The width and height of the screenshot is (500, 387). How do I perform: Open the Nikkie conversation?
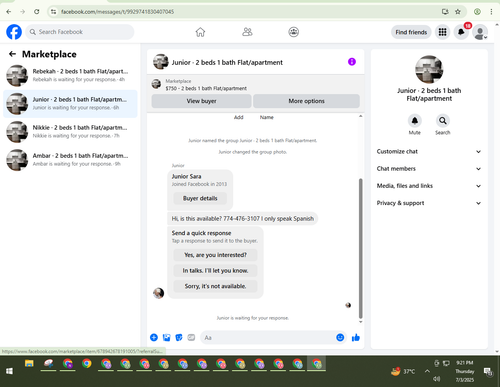pos(70,132)
